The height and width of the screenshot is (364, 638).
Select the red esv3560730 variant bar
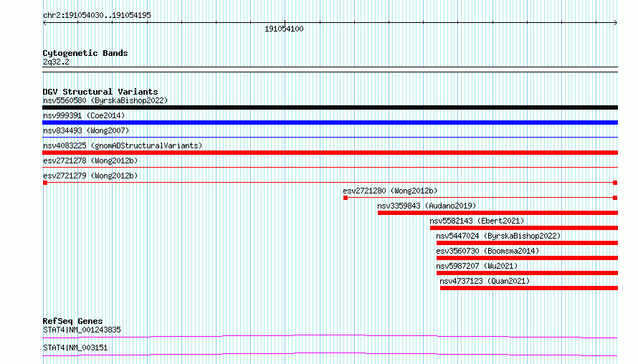coord(528,258)
